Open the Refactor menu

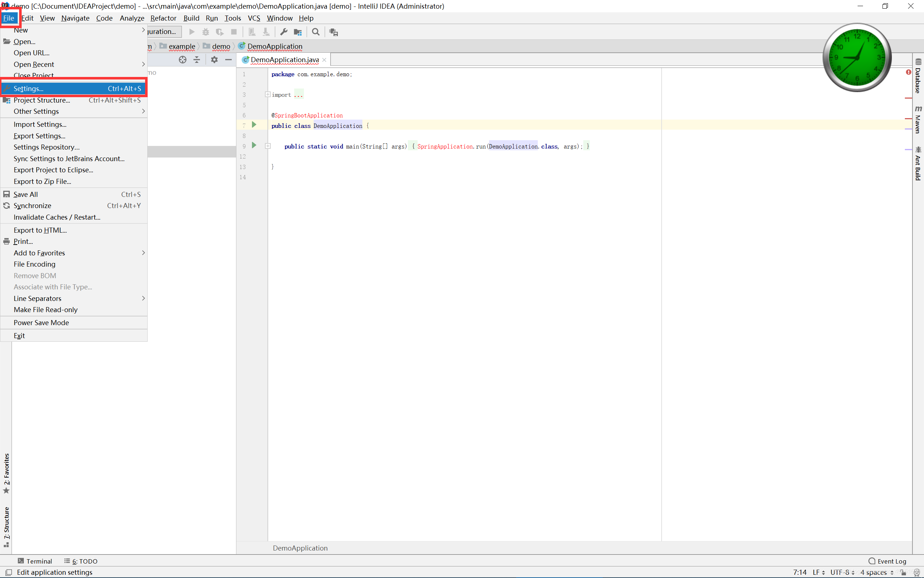(164, 18)
